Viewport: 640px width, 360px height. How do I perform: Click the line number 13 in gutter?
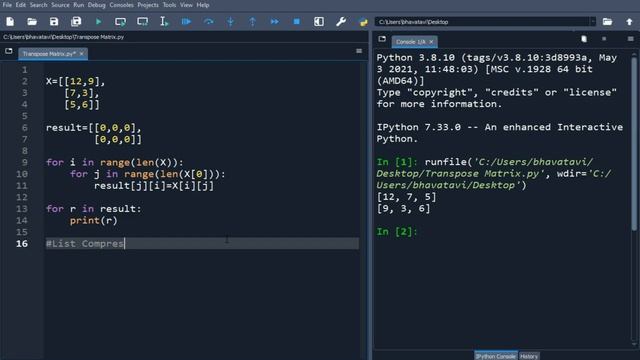click(22, 209)
